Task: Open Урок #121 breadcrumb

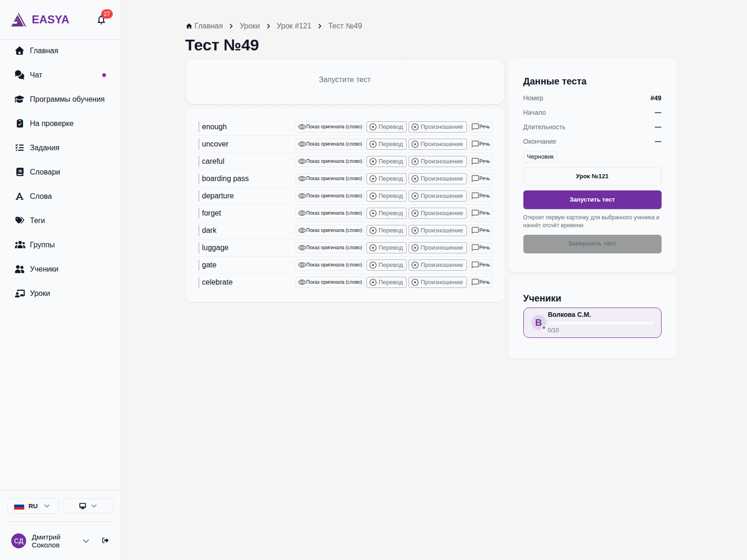Action: 294,26
